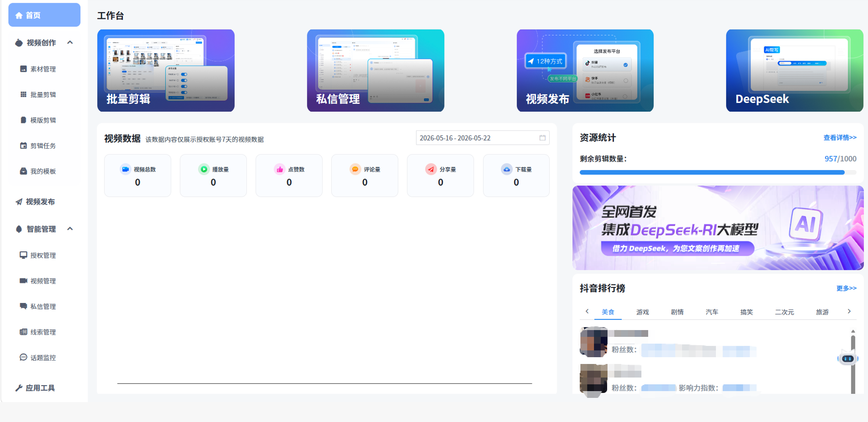Click the DeepSeek-R1 promotional banner
Screen dimensions: 868x422
click(x=718, y=228)
